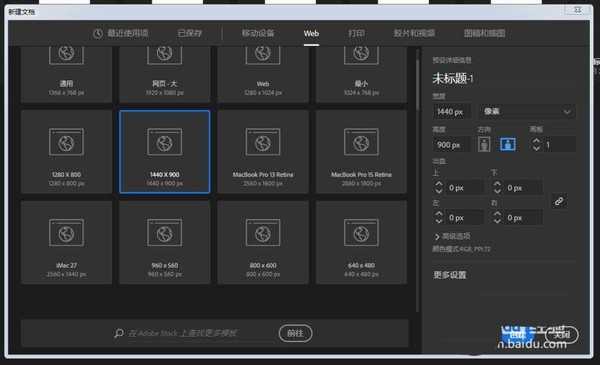
Task: Select the 网页-大 preset
Action: pos(165,75)
